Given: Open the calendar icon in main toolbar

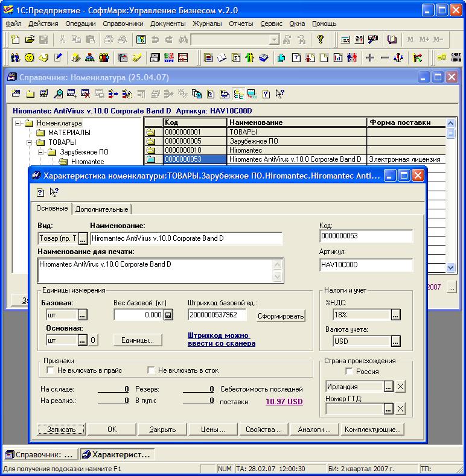Looking at the screenshot, I should coord(359,39).
